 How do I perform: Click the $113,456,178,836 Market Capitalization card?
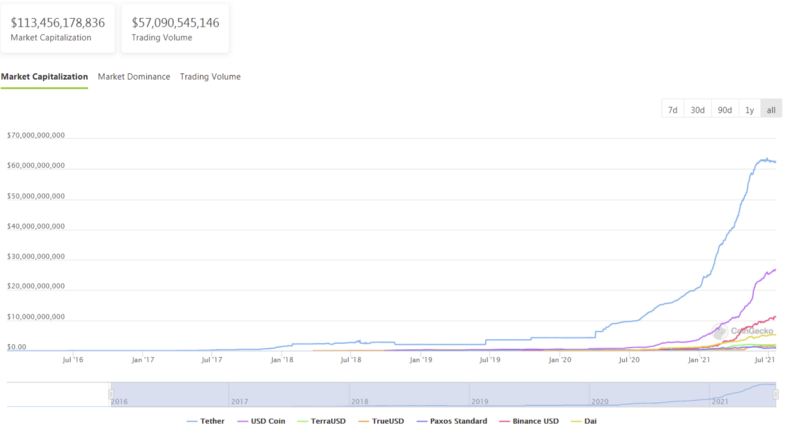click(x=58, y=29)
